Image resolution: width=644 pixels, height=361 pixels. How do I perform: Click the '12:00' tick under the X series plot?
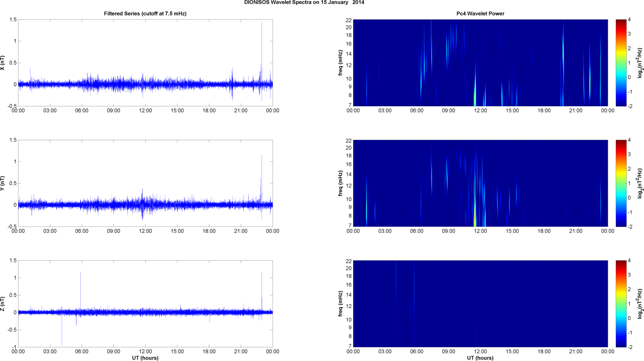coord(145,111)
